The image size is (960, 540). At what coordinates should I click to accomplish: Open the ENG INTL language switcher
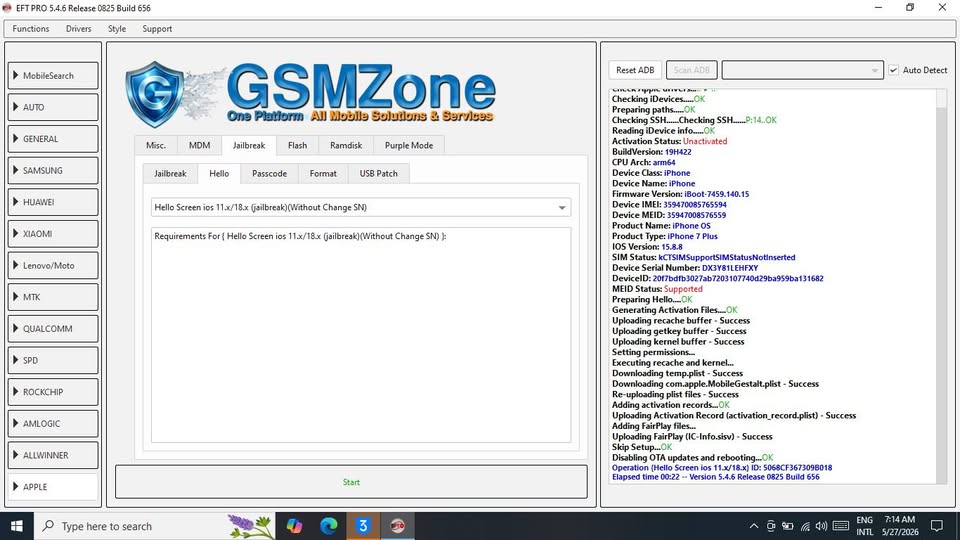point(864,526)
